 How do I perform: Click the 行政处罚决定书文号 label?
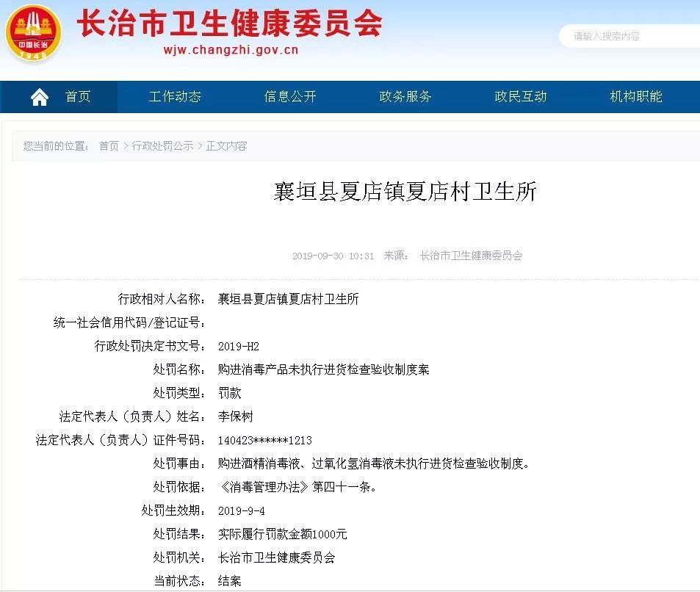click(150, 346)
